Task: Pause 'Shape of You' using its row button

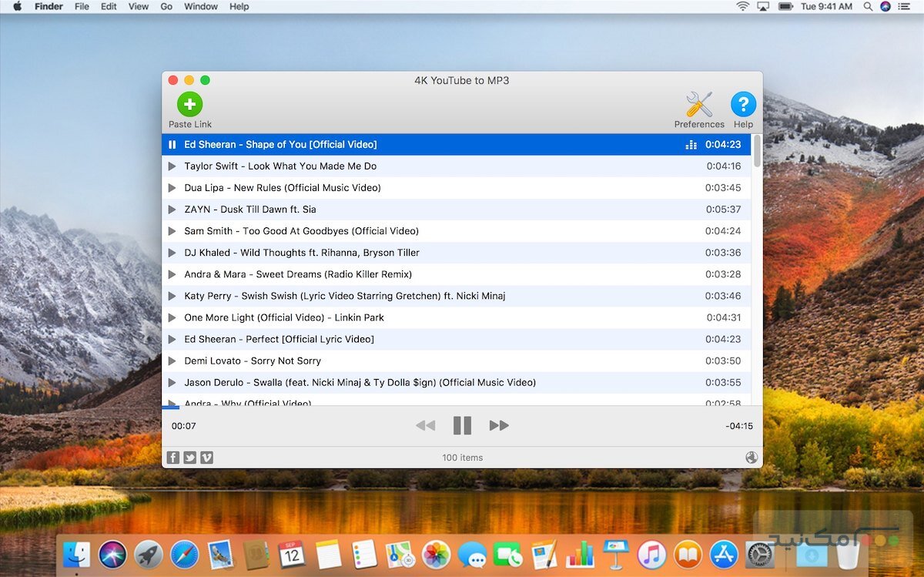Action: (x=172, y=144)
